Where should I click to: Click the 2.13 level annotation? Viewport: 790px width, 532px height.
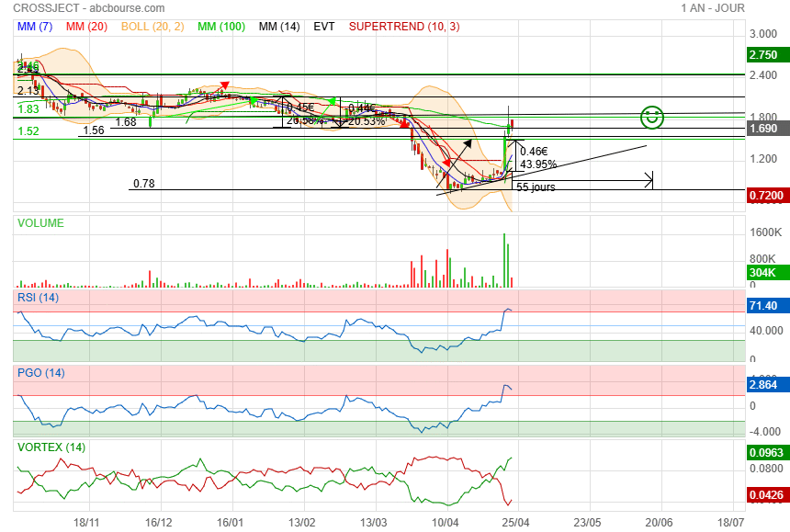[28, 91]
